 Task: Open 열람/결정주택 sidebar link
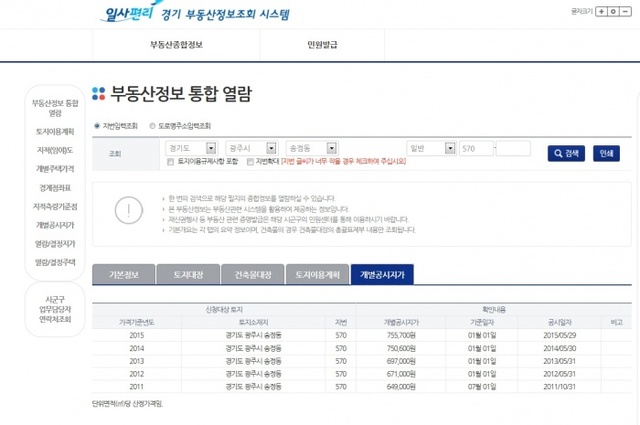click(x=55, y=263)
